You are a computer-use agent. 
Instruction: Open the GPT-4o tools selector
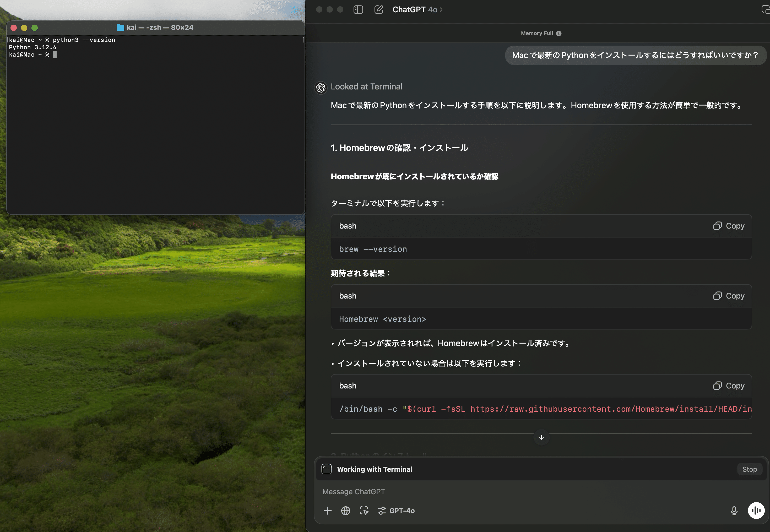pos(396,511)
